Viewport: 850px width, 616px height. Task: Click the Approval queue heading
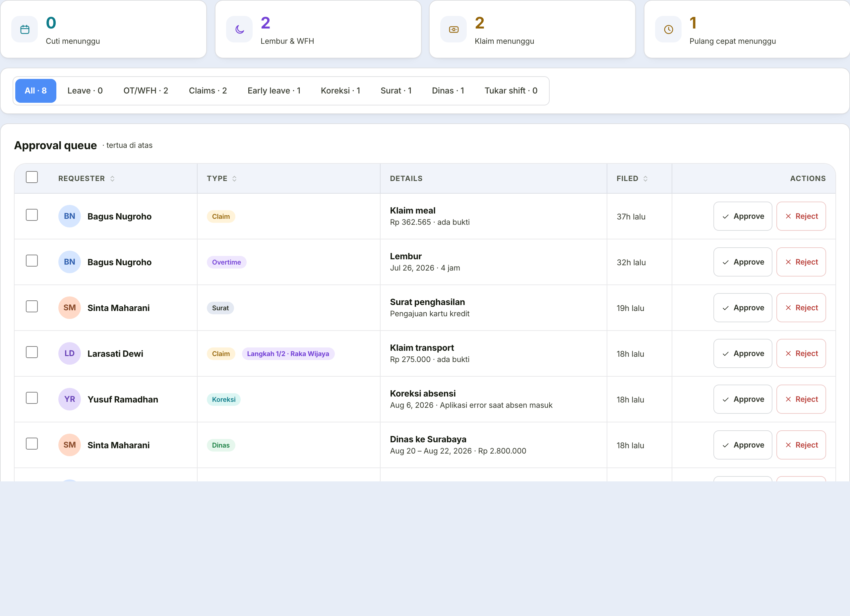pos(55,146)
